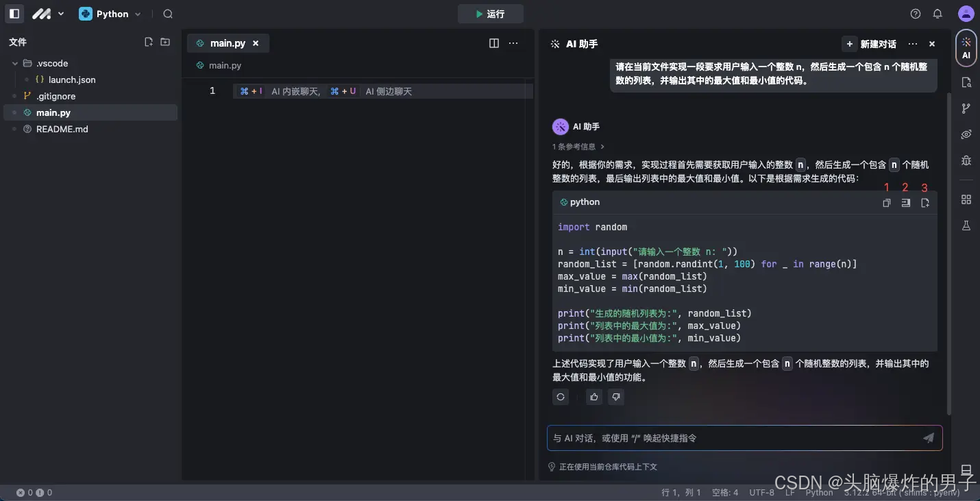Viewport: 980px width, 501px height.
Task: Send the chat message via paper plane icon
Action: click(x=929, y=437)
